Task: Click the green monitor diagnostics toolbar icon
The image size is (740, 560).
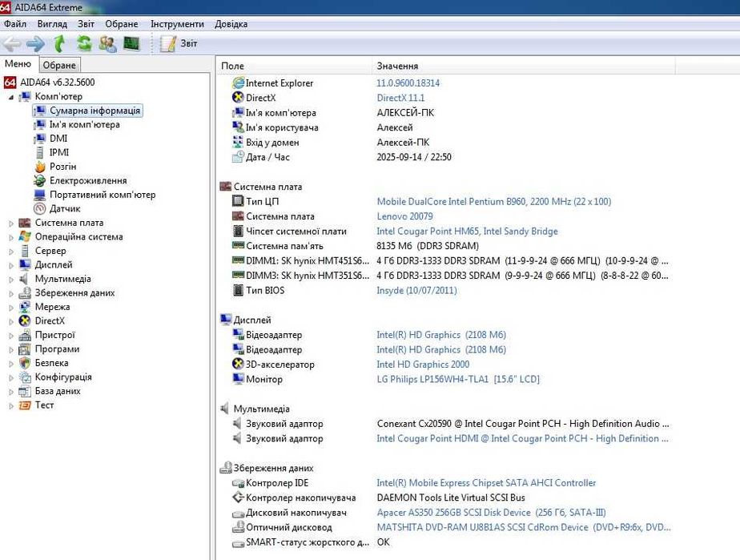Action: [x=131, y=44]
